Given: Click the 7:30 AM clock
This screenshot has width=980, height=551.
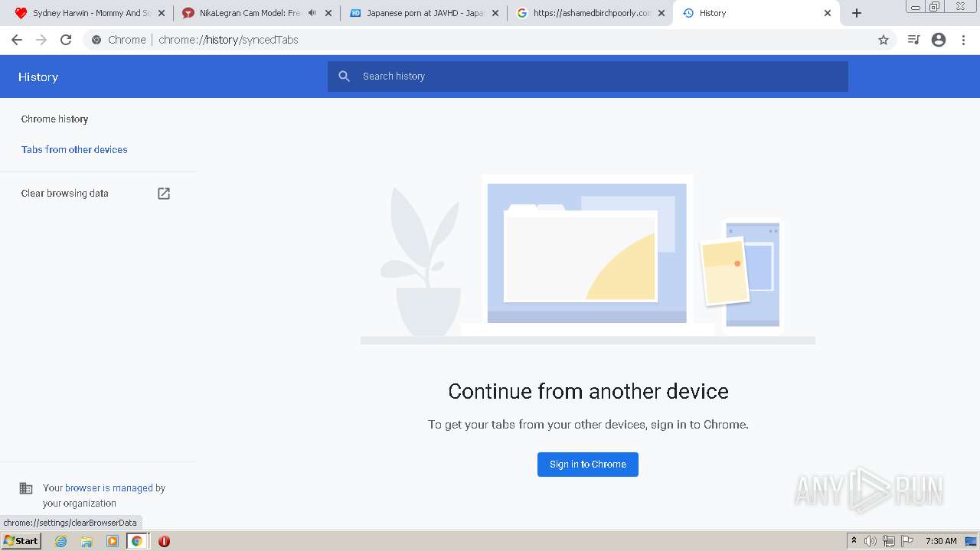Looking at the screenshot, I should [x=941, y=541].
